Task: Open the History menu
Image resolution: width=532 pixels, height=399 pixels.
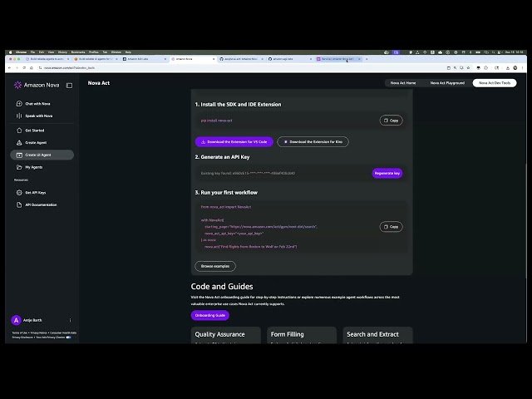Action: [x=62, y=52]
